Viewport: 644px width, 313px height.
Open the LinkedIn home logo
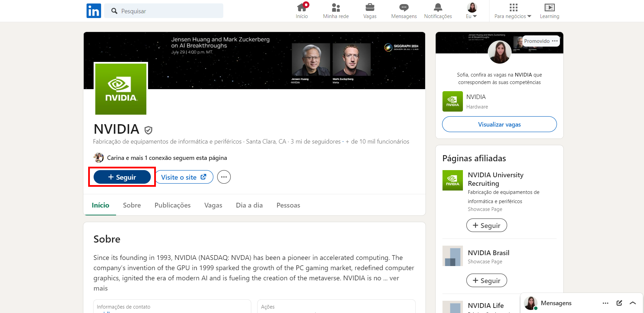[x=94, y=11]
